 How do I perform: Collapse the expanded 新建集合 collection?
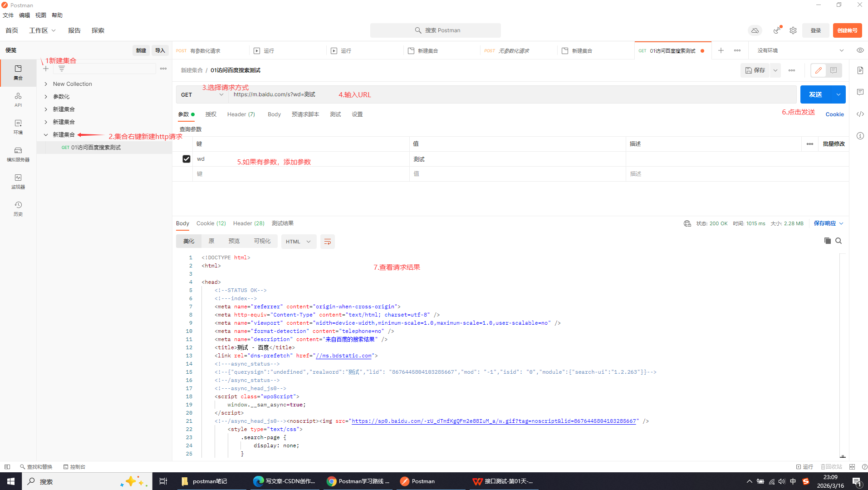point(46,135)
